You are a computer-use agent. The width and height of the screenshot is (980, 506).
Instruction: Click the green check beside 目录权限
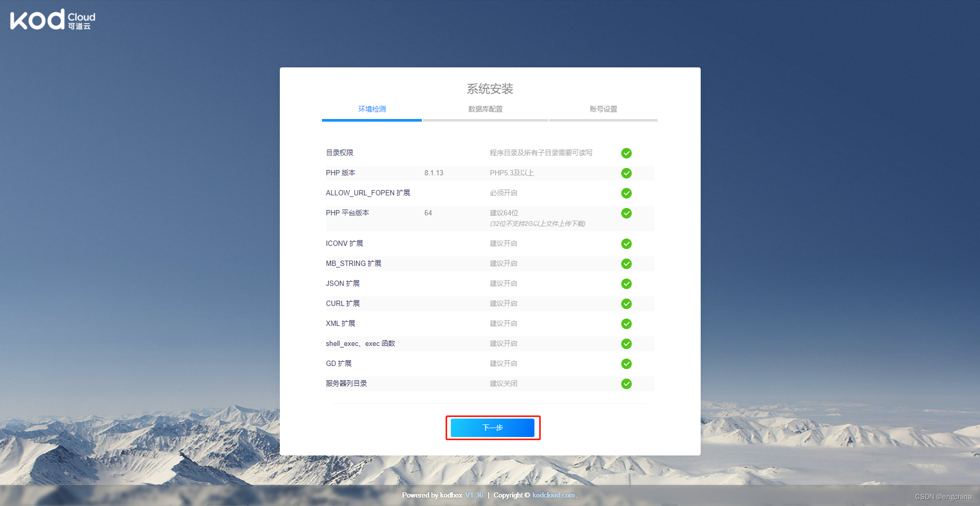tap(626, 153)
